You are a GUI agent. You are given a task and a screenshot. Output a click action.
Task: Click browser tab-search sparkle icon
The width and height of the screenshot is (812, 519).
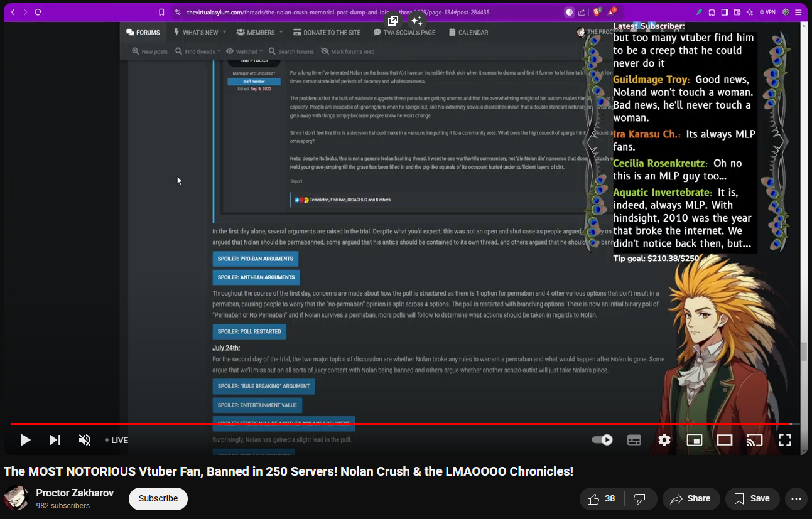click(416, 21)
